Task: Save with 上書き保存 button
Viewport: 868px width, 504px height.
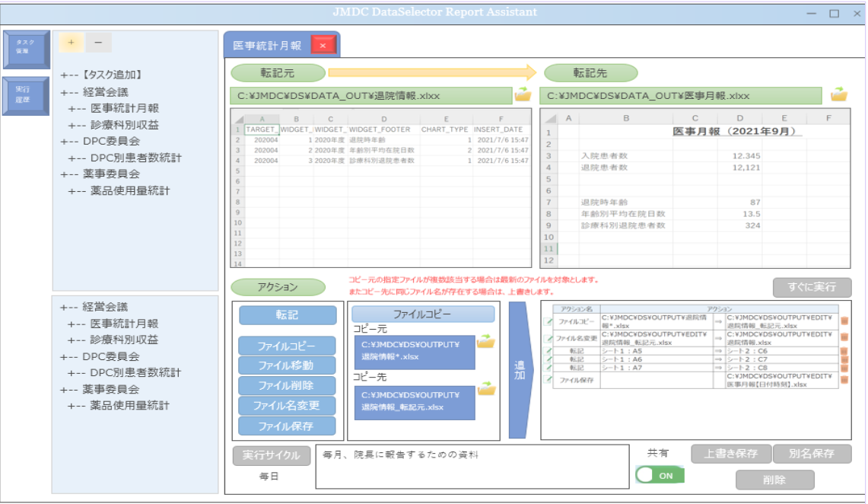Action: 731,454
